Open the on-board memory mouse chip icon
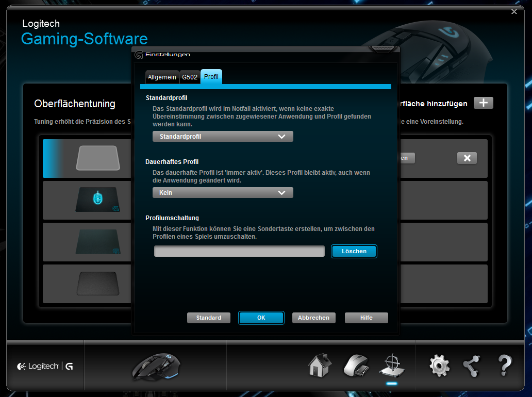Image resolution: width=532 pixels, height=397 pixels. [356, 366]
